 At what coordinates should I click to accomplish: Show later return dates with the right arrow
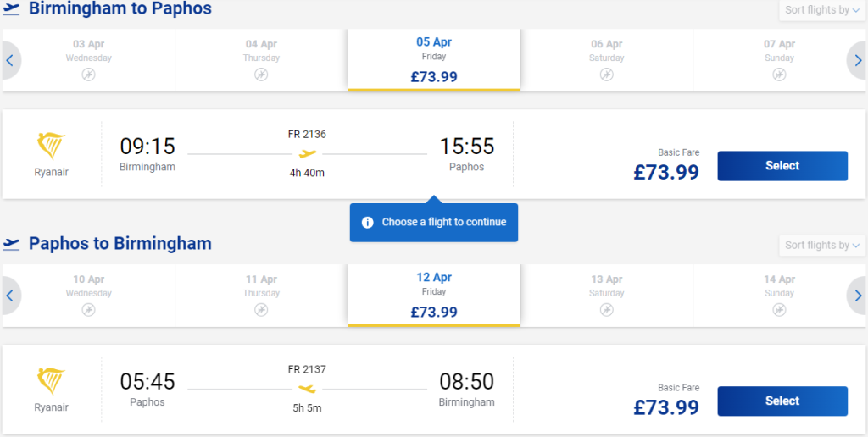click(858, 296)
